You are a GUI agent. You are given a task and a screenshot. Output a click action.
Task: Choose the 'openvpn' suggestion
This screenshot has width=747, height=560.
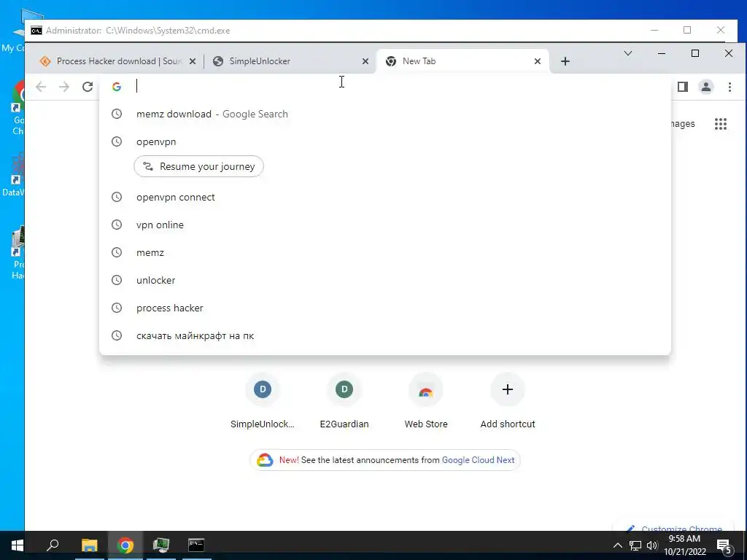pos(385,141)
